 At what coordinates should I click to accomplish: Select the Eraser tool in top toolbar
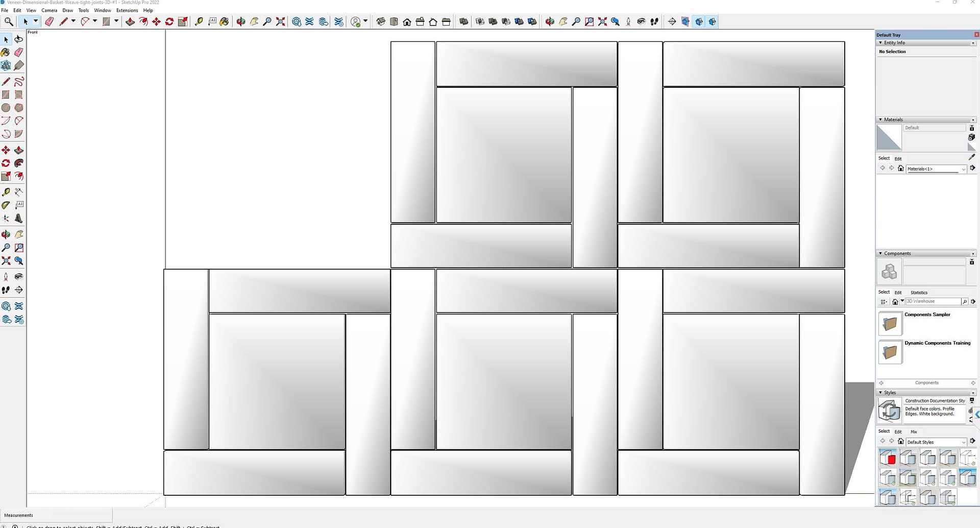click(50, 21)
